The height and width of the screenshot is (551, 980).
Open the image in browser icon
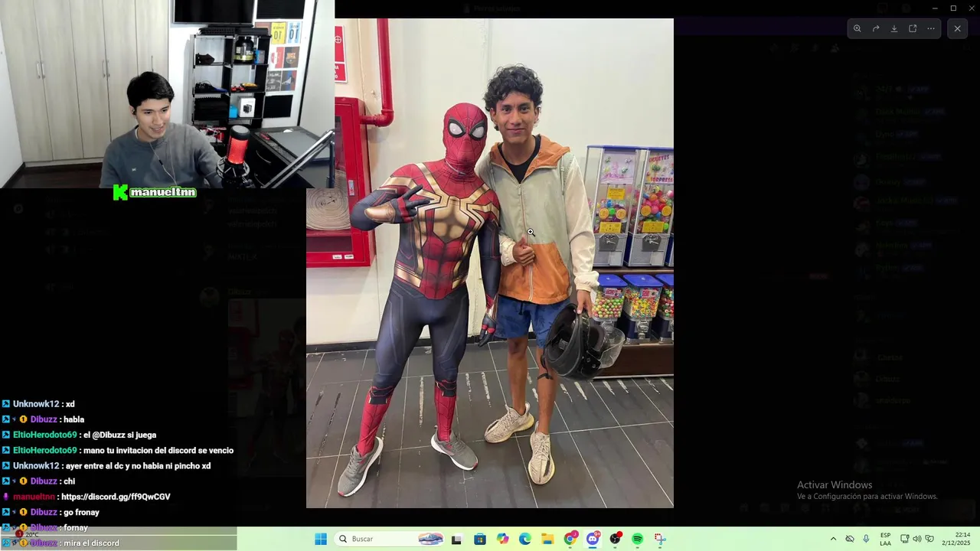point(913,28)
